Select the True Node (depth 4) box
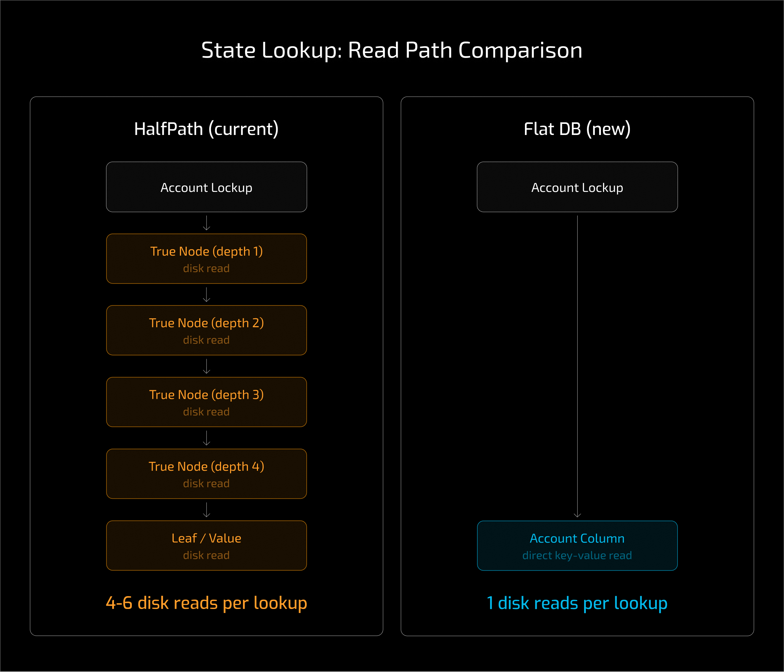The image size is (784, 672). [x=206, y=474]
